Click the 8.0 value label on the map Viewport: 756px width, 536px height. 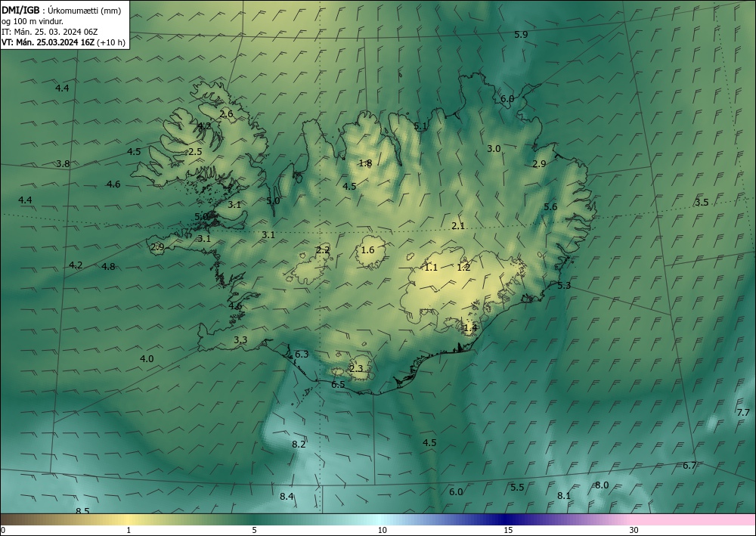(602, 485)
